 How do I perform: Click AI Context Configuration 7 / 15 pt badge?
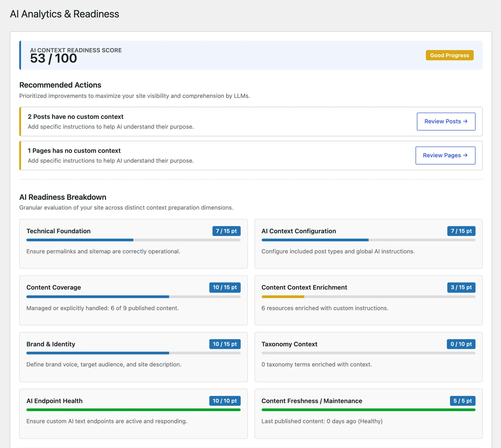(461, 231)
